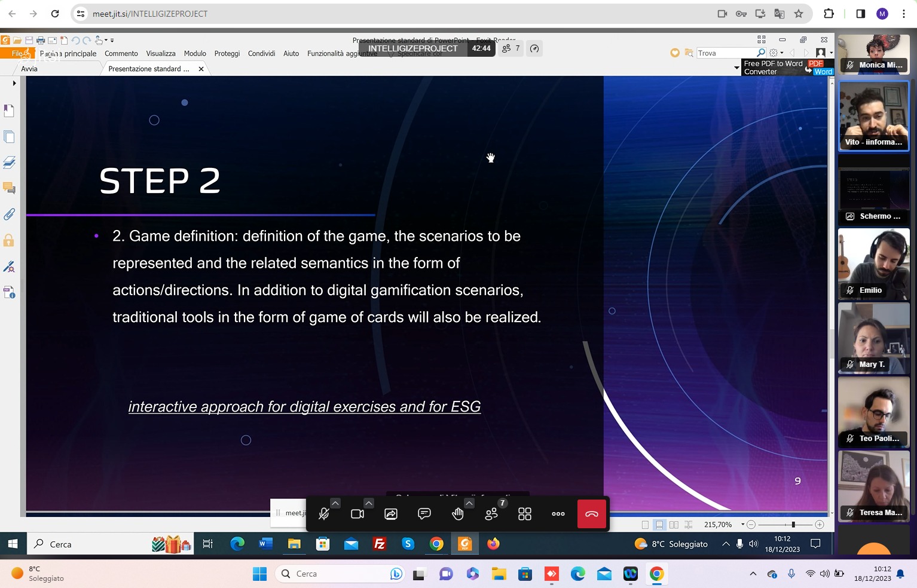Expand reactions arrow above raise hand
917x588 pixels.
tap(469, 503)
